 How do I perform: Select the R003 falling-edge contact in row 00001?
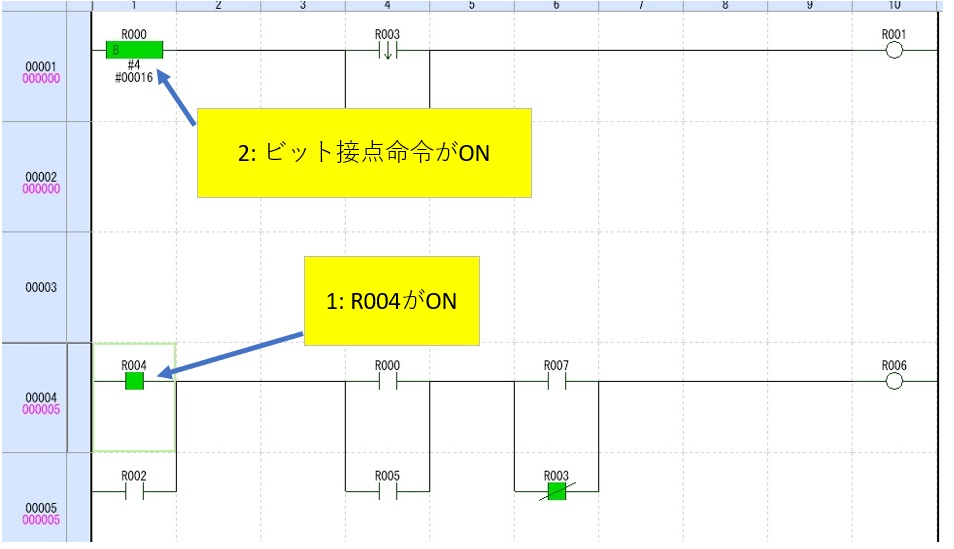387,51
